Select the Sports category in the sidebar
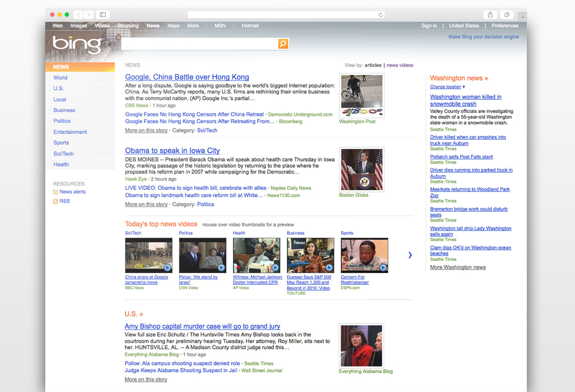Screen dimensions: 575x392 coord(61,143)
